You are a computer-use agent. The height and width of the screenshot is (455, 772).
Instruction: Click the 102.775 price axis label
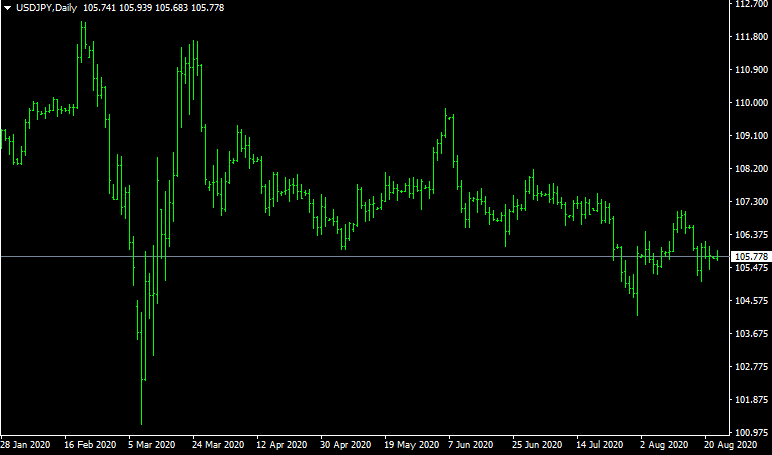pos(751,366)
